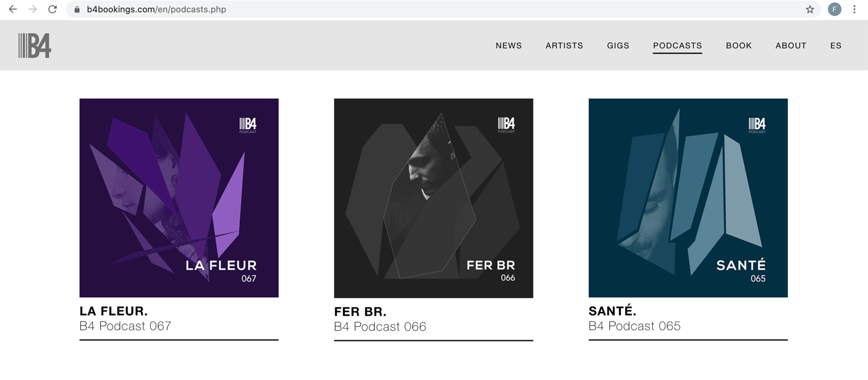Open the Chrome profile avatar
Viewport: 868px width, 380px height.
point(834,10)
